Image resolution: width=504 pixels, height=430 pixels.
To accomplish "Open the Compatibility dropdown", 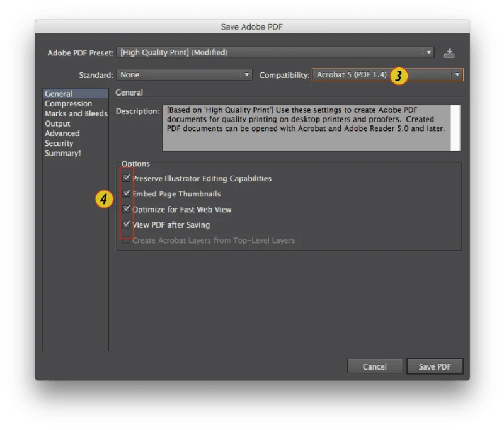I will coord(387,75).
